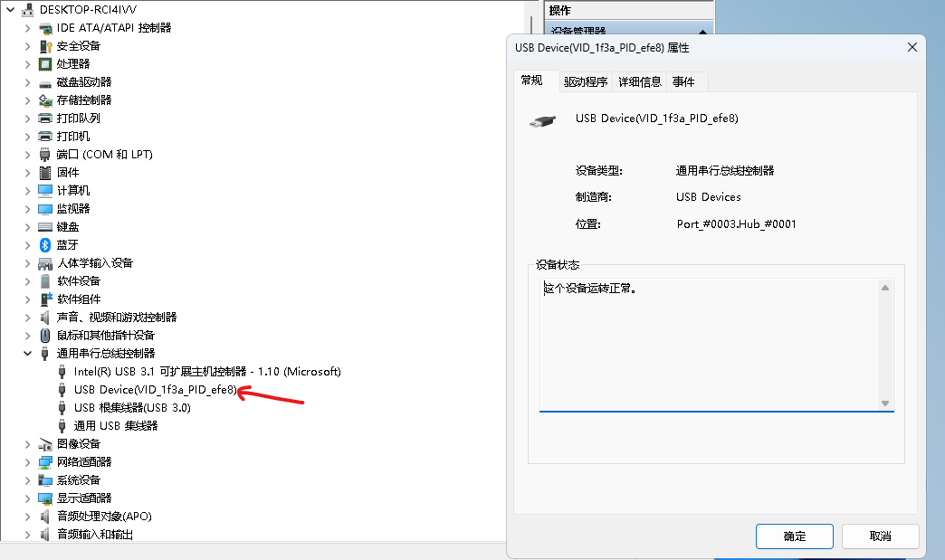Image resolution: width=945 pixels, height=560 pixels.
Task: Click the USB plug icon beside USB 根集线器(USB 3.0)
Action: point(62,408)
